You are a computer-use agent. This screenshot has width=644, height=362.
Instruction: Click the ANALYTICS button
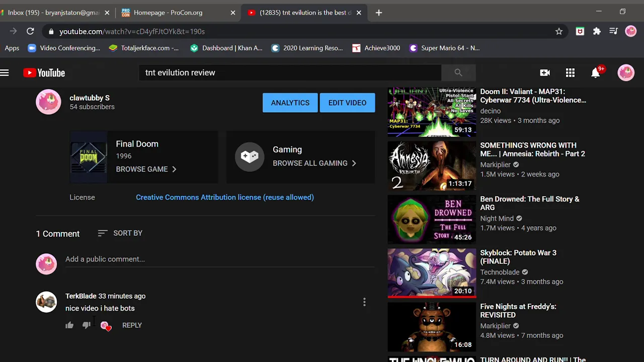pyautogui.click(x=290, y=103)
